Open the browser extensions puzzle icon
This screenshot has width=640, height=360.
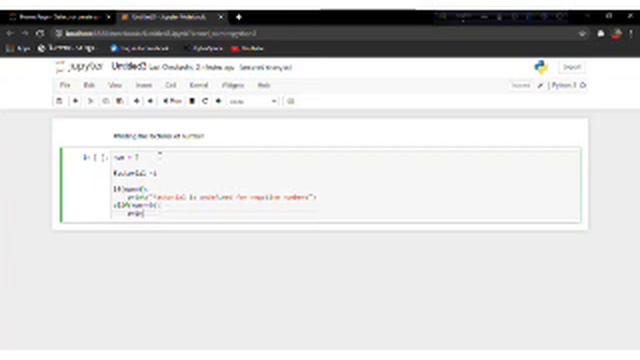pyautogui.click(x=601, y=33)
